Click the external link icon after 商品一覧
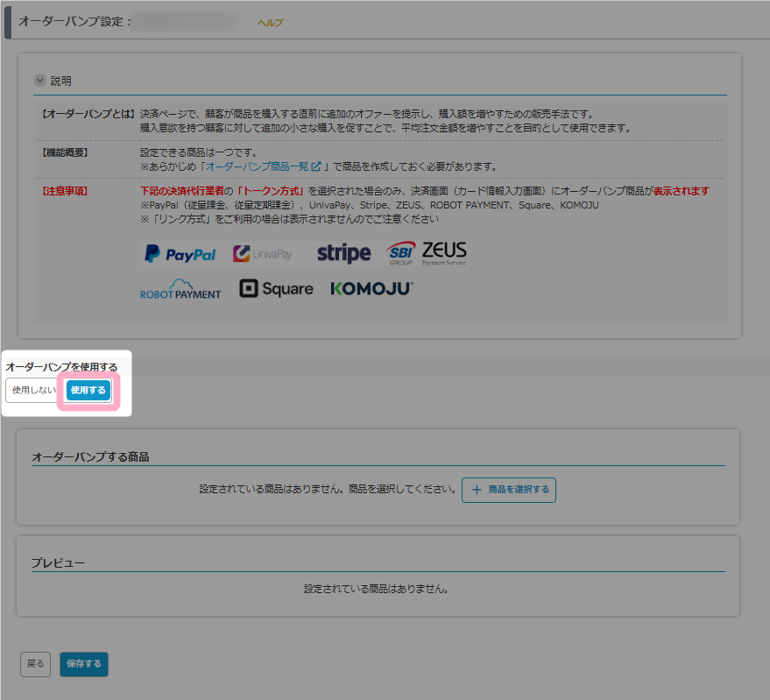 click(315, 166)
